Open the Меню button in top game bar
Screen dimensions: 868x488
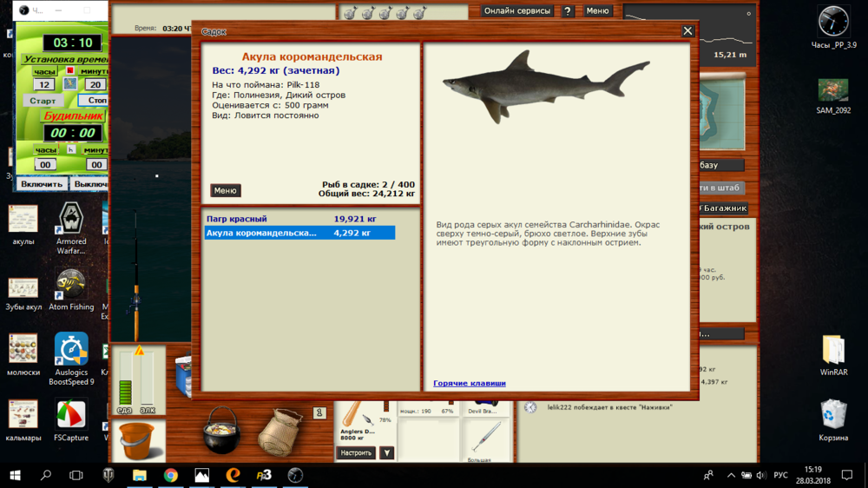point(597,11)
